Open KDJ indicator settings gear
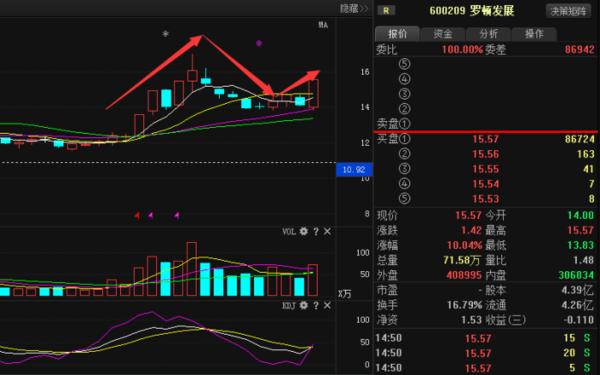This screenshot has height=375, width=600. [303, 305]
